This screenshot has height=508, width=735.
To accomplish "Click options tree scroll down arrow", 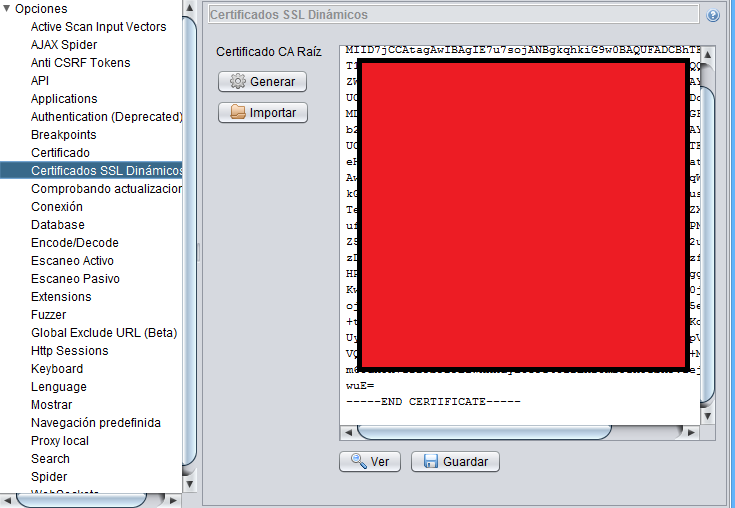I will (189, 484).
